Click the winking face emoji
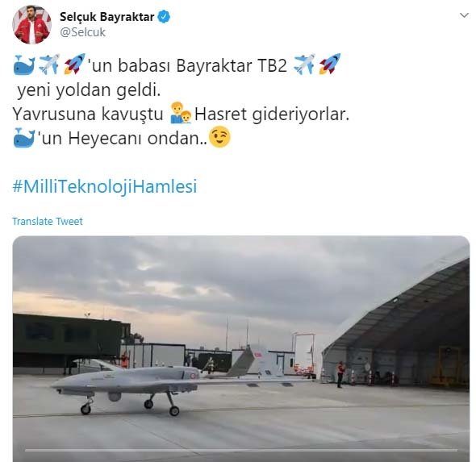Image resolution: width=476 pixels, height=462 pixels. 220,137
